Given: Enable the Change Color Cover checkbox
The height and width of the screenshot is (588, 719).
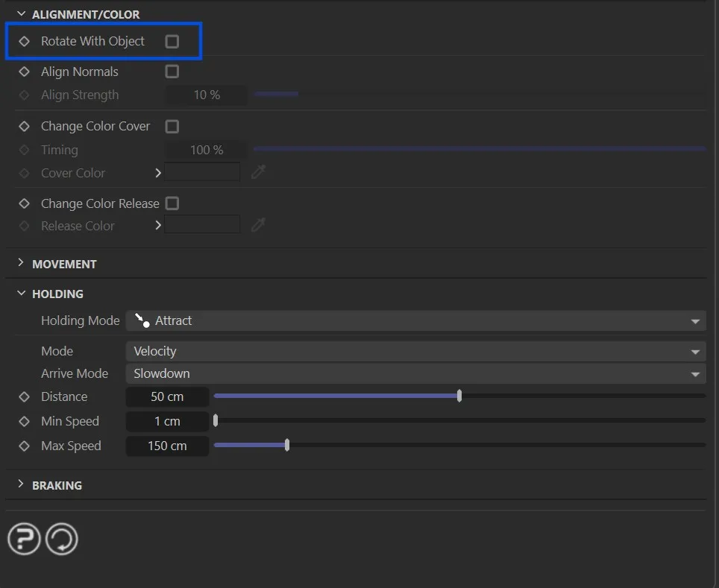Looking at the screenshot, I should pos(172,127).
